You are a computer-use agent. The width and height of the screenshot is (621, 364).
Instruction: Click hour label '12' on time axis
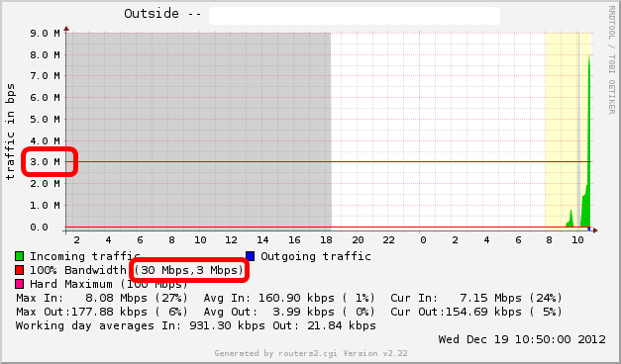pyautogui.click(x=231, y=239)
